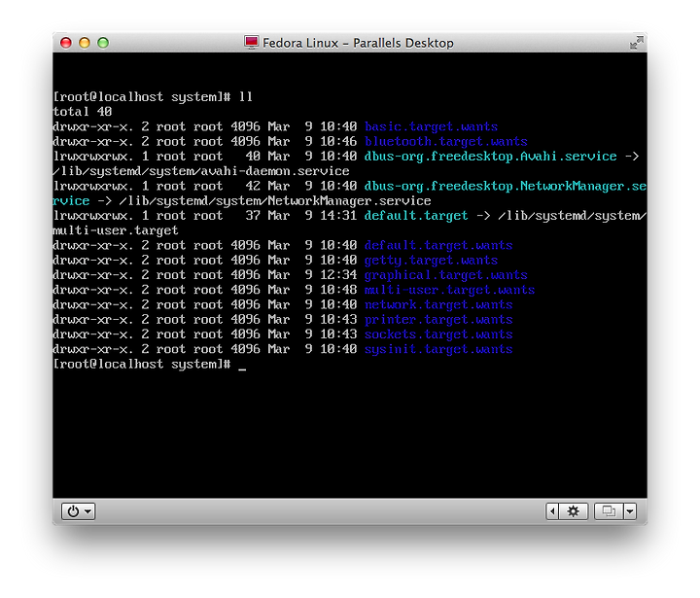700x598 pixels.
Task: Click the Coherence view mode icon
Action: click(x=609, y=511)
